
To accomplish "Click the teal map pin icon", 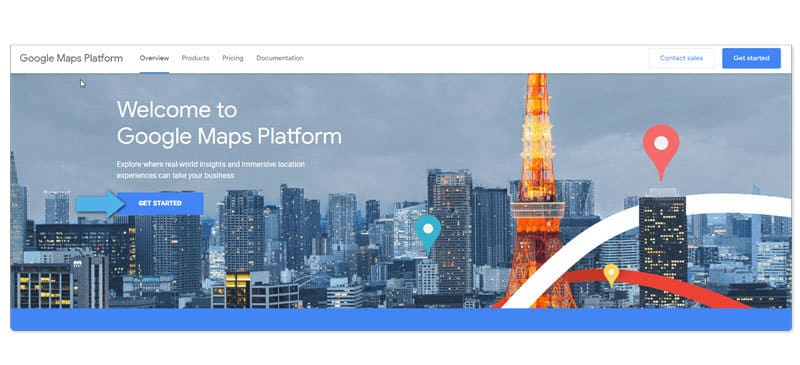I will 428,235.
